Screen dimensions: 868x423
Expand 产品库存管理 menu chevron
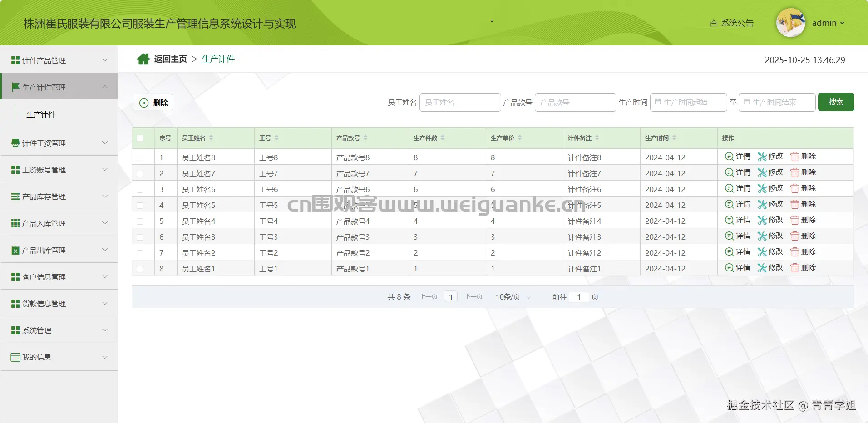105,196
